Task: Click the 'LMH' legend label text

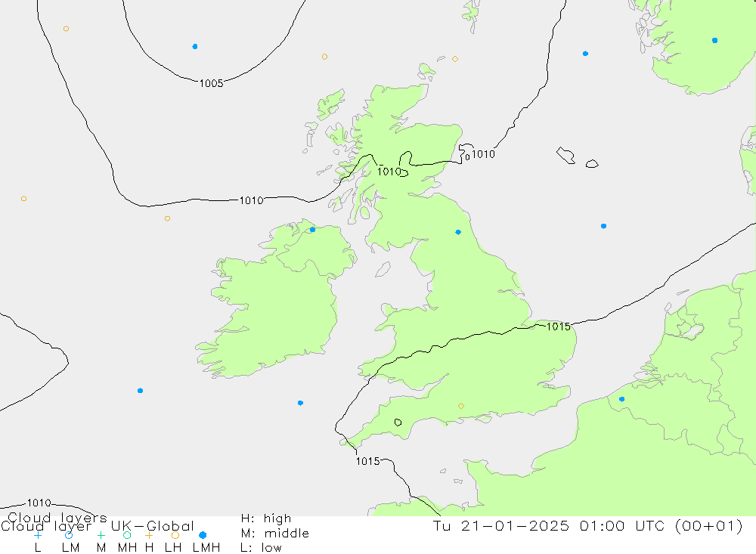Action: [206, 548]
